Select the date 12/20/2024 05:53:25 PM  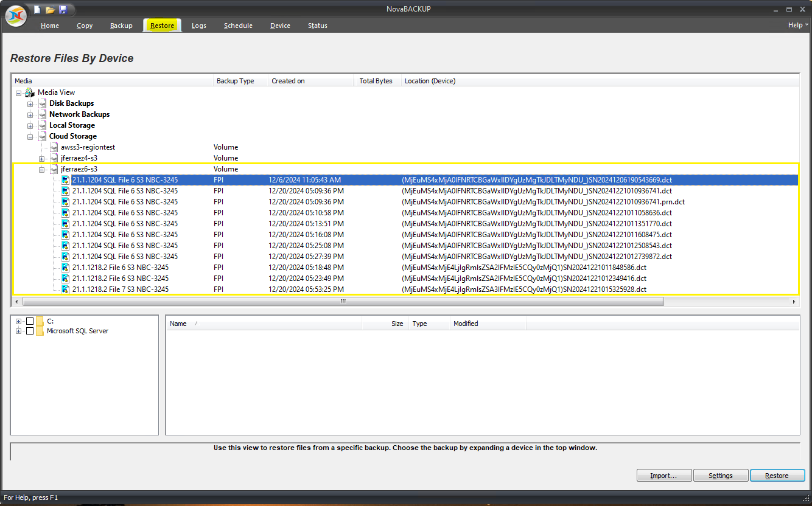(306, 289)
